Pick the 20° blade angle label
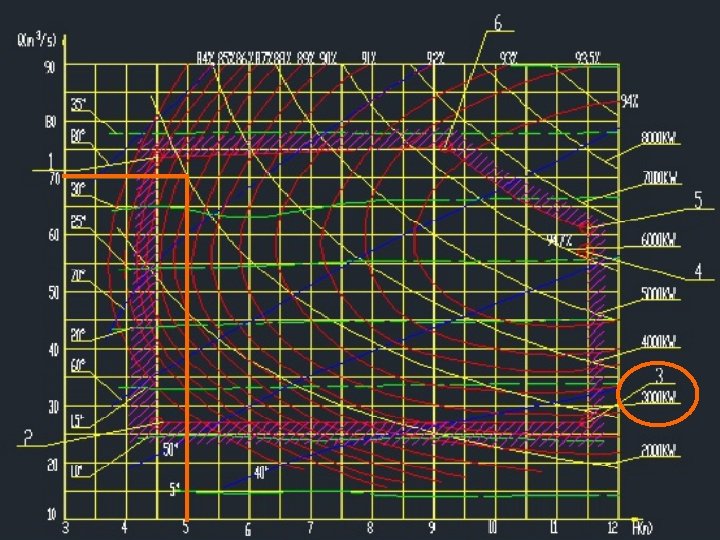Viewport: 720px width, 540px height. point(79,334)
